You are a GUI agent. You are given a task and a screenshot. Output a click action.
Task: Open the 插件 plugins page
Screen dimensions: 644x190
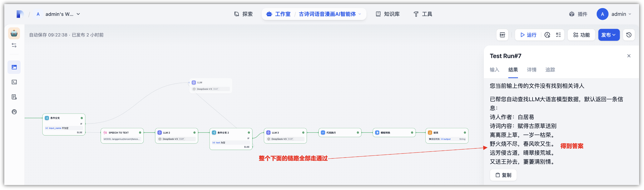click(x=578, y=14)
